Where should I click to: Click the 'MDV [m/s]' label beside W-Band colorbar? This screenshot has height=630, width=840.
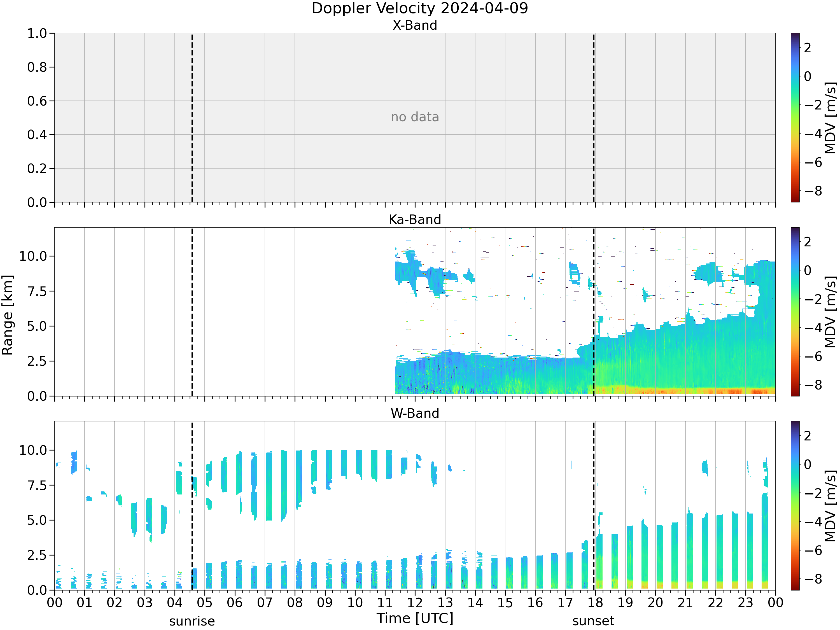[x=830, y=505]
